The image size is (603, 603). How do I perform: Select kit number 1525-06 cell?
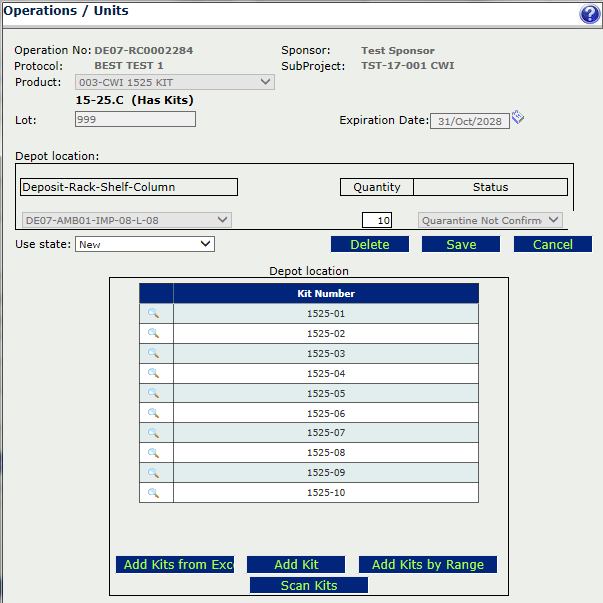pos(326,413)
